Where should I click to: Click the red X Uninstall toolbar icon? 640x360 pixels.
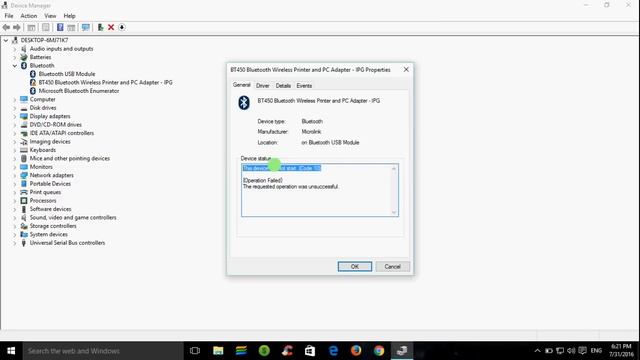111,27
